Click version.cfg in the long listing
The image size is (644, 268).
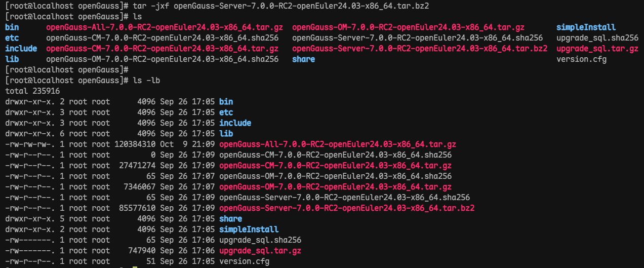pyautogui.click(x=244, y=261)
